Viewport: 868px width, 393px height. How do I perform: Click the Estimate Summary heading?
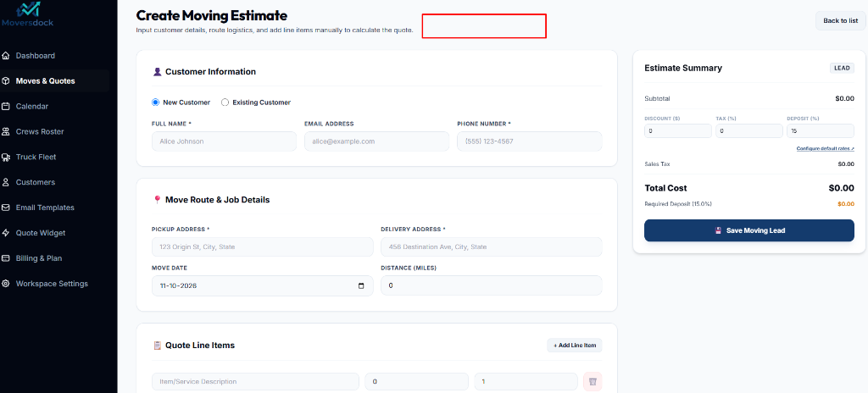[683, 68]
